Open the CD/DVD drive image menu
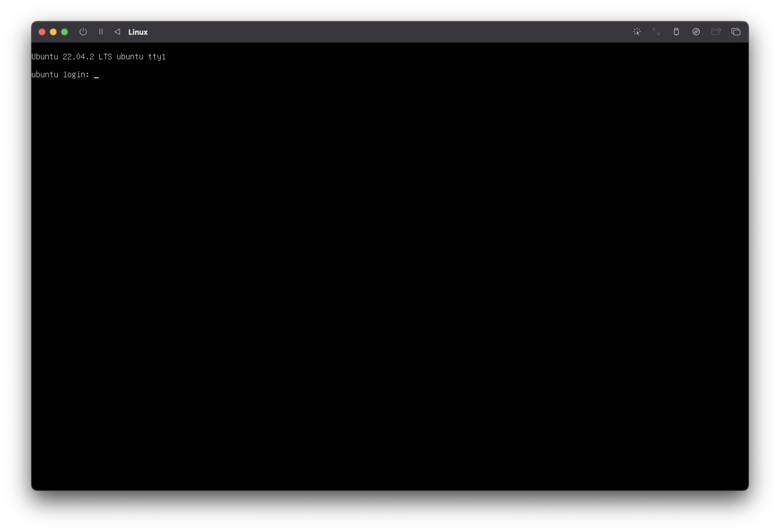Viewport: 780px width, 532px height. 696,32
